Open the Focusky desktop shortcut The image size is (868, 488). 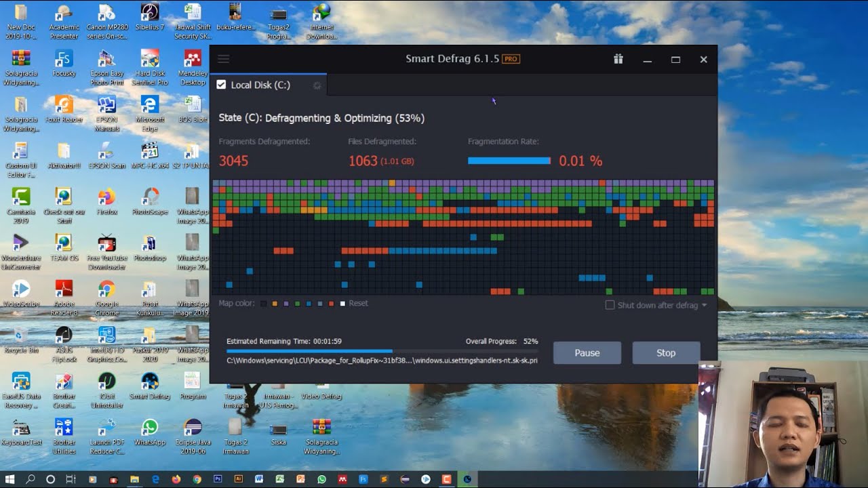64,63
